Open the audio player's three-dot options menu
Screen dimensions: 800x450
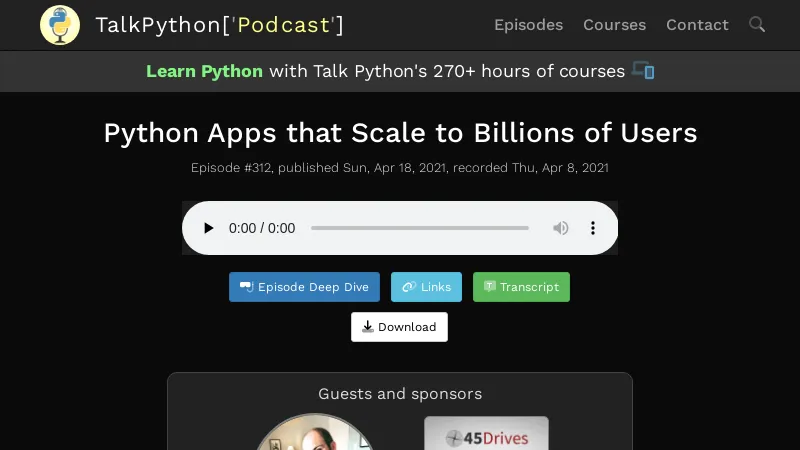pyautogui.click(x=593, y=228)
